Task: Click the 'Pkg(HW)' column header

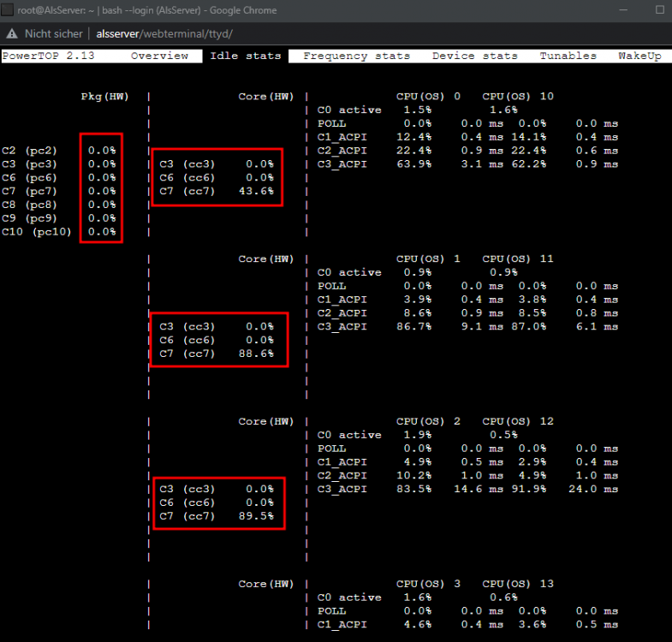Action: tap(105, 97)
